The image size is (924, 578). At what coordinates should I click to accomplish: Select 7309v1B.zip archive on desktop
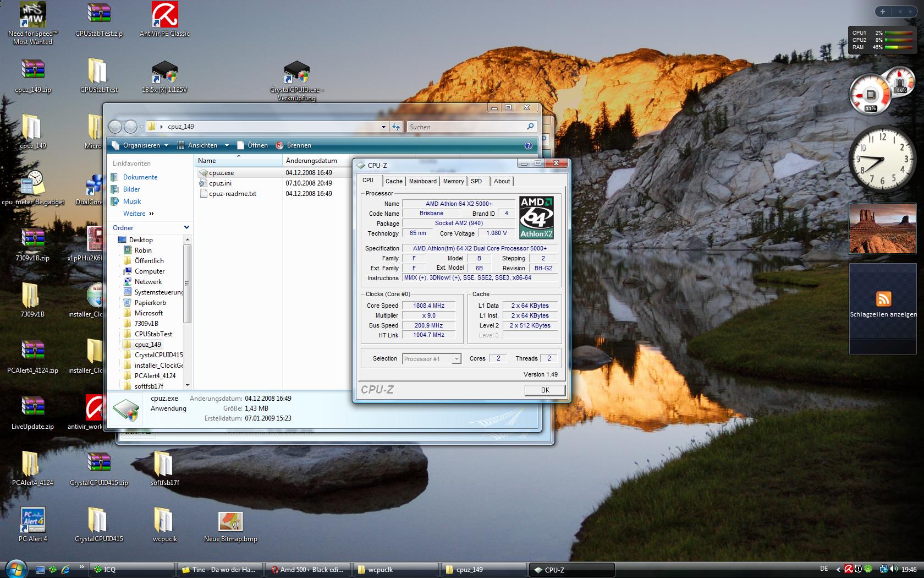[32, 244]
